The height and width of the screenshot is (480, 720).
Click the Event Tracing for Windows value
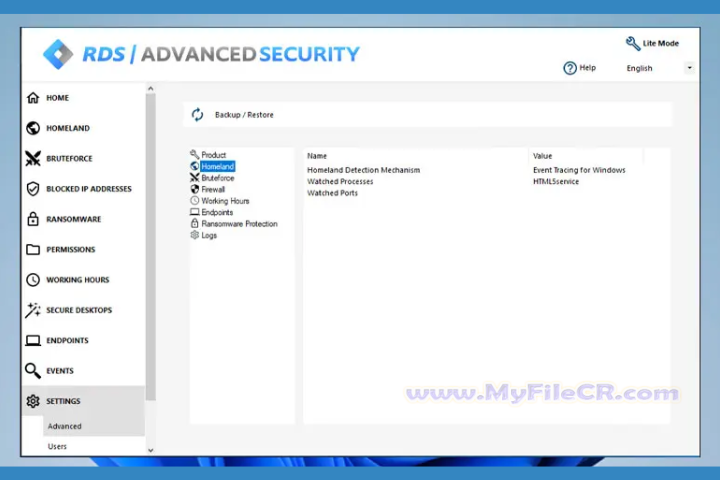tap(579, 170)
